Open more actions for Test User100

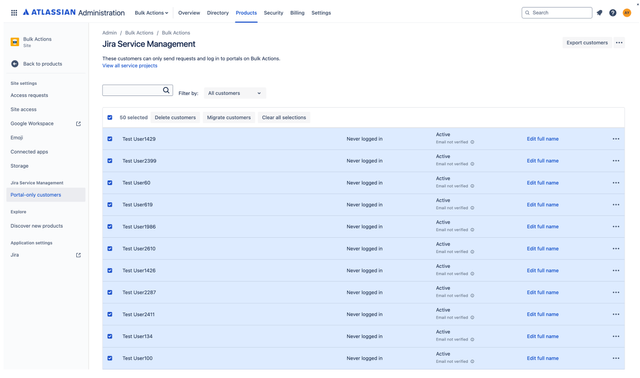pyautogui.click(x=616, y=358)
